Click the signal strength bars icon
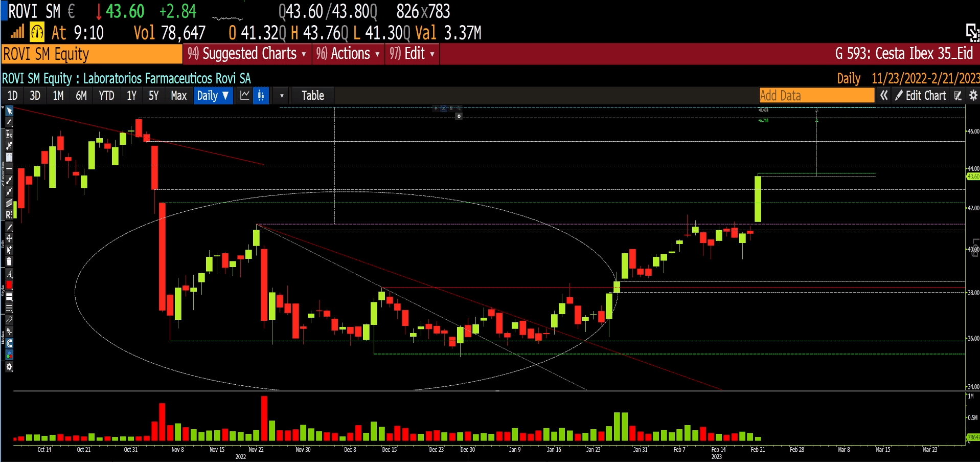The image size is (980, 462). [x=17, y=32]
